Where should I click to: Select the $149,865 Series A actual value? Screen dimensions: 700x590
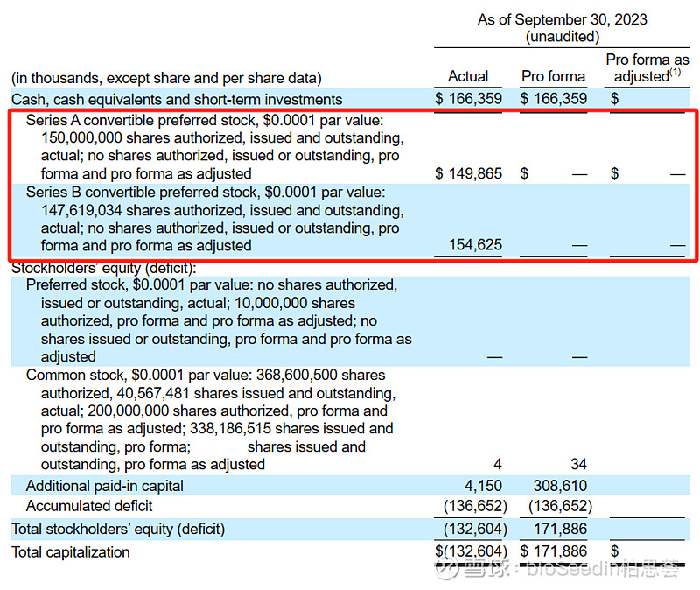[x=469, y=173]
